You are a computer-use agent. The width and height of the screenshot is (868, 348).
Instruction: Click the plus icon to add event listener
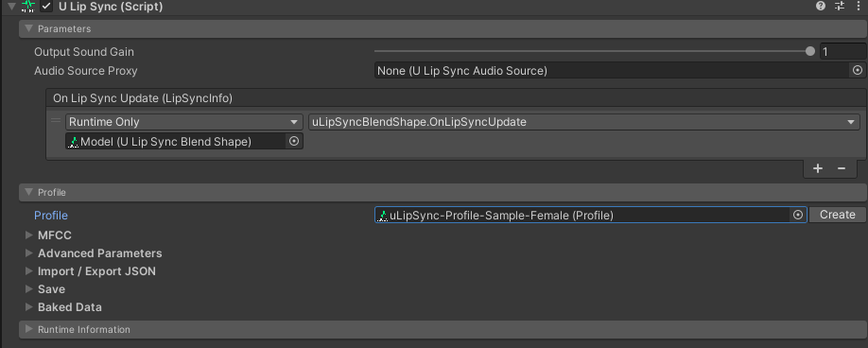click(818, 168)
